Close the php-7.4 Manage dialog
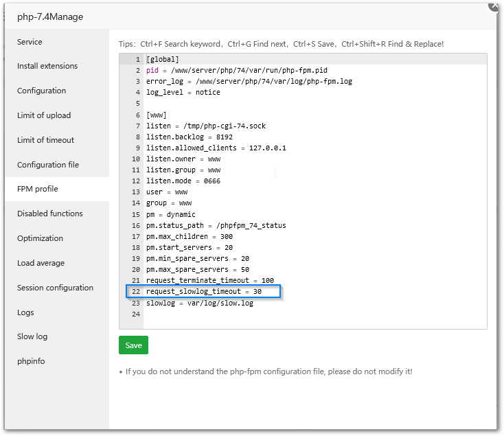504x436 pixels. [494, 5]
